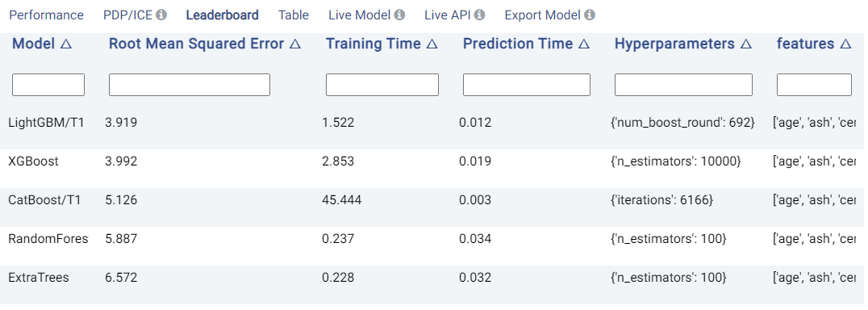
Task: Sort by Model using triangle icon
Action: (66, 44)
